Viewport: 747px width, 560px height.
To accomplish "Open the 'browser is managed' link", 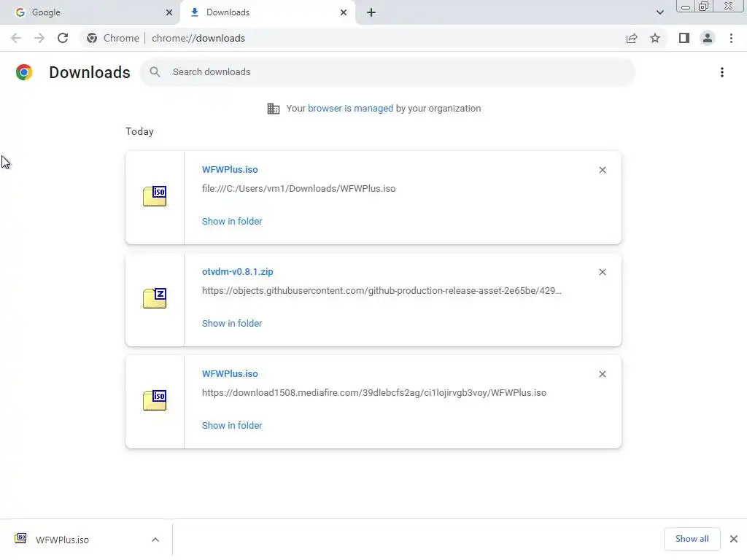I will point(350,108).
